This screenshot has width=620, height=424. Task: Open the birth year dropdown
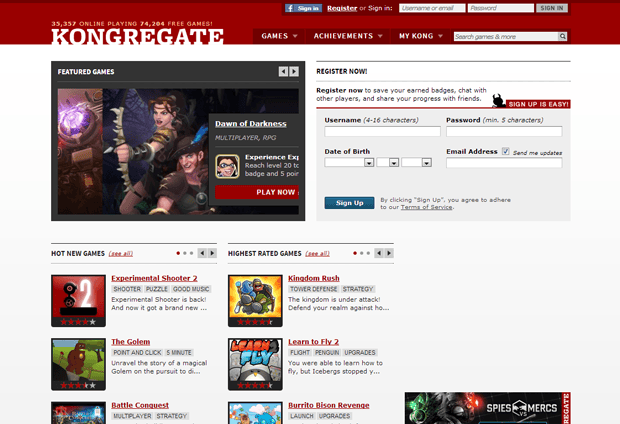416,162
